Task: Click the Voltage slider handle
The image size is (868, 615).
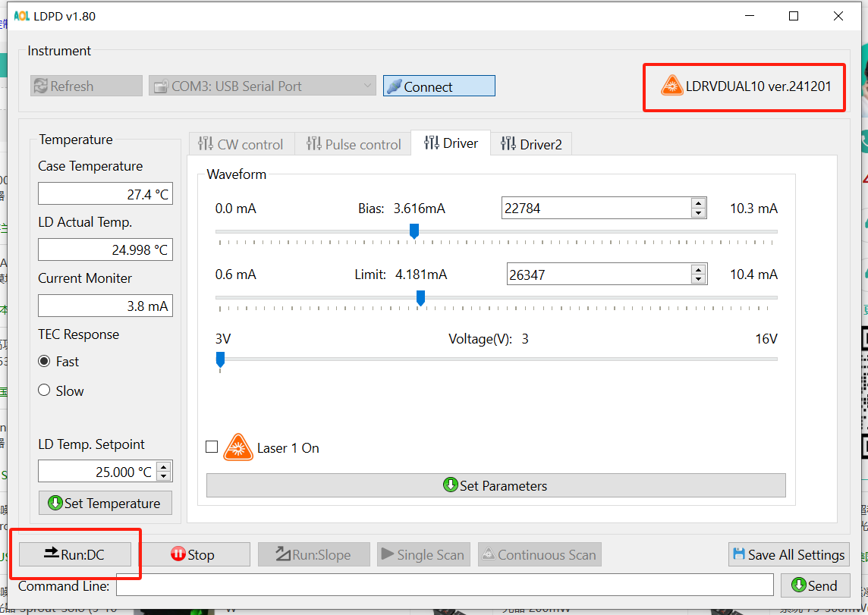Action: [220, 359]
